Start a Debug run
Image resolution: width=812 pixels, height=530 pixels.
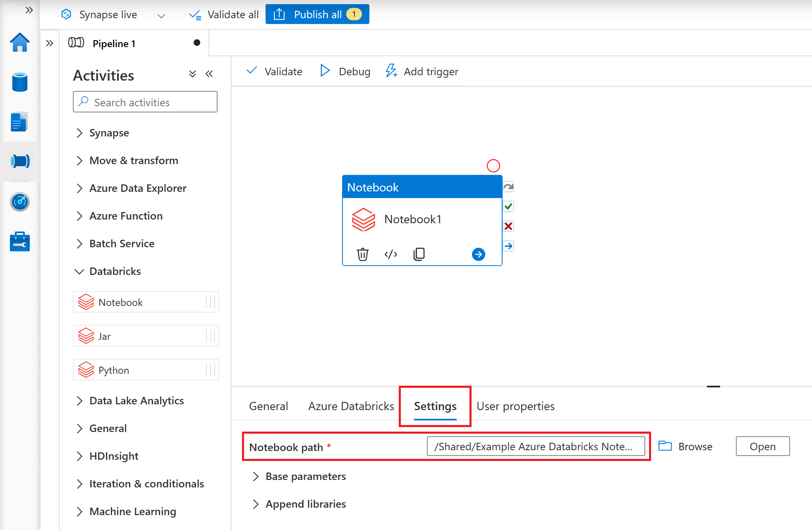click(345, 72)
